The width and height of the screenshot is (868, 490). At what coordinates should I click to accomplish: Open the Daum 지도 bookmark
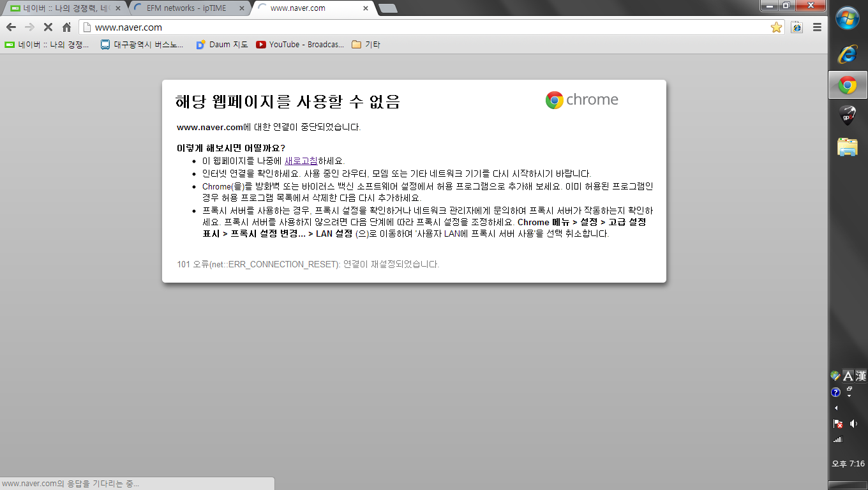(x=222, y=45)
